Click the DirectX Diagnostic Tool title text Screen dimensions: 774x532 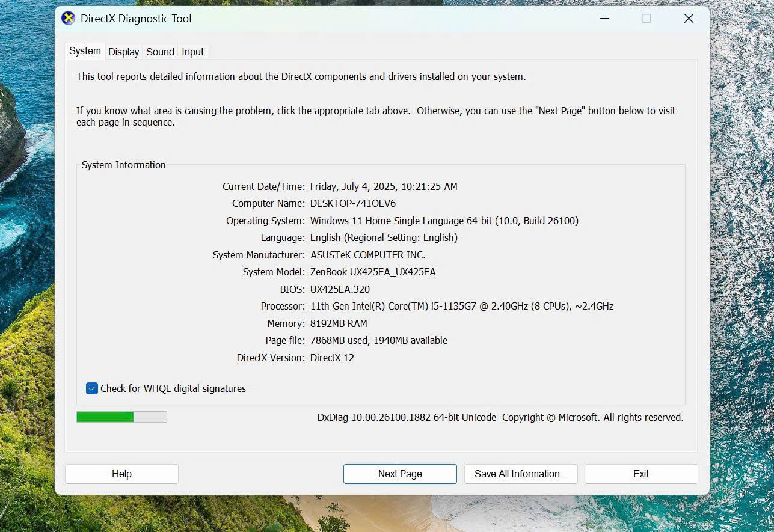[136, 19]
